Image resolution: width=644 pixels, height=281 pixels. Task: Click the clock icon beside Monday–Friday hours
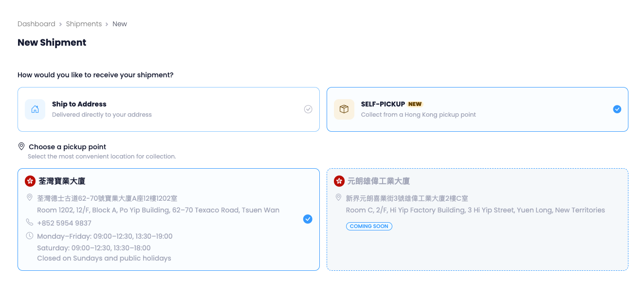[30, 236]
